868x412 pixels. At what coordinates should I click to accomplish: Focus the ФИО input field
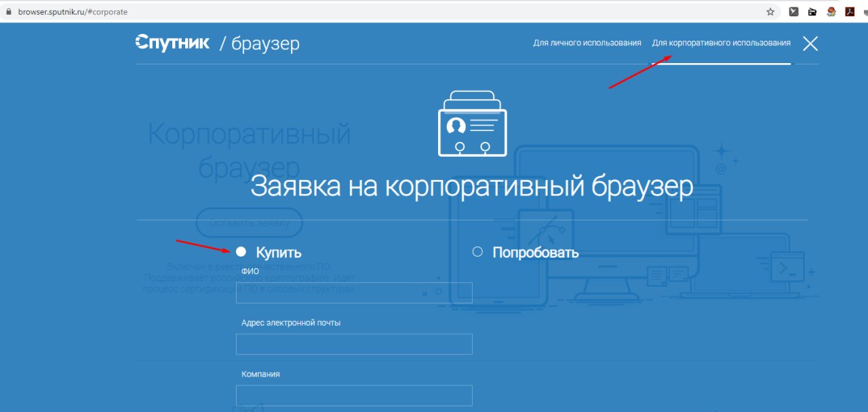354,293
